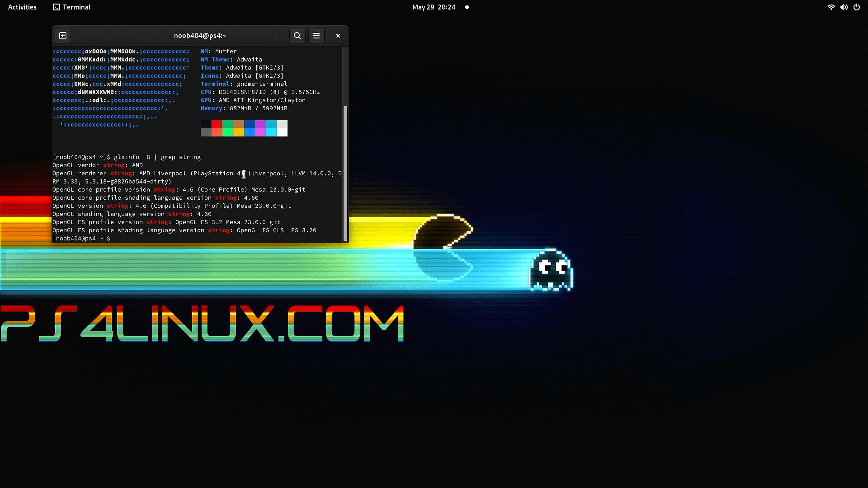Click the cyan swatch in neofetch palette
The width and height of the screenshot is (868, 488).
click(271, 124)
